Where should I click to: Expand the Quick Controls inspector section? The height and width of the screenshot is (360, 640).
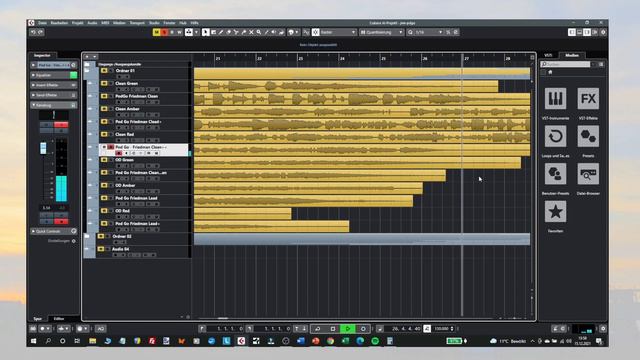click(x=54, y=231)
